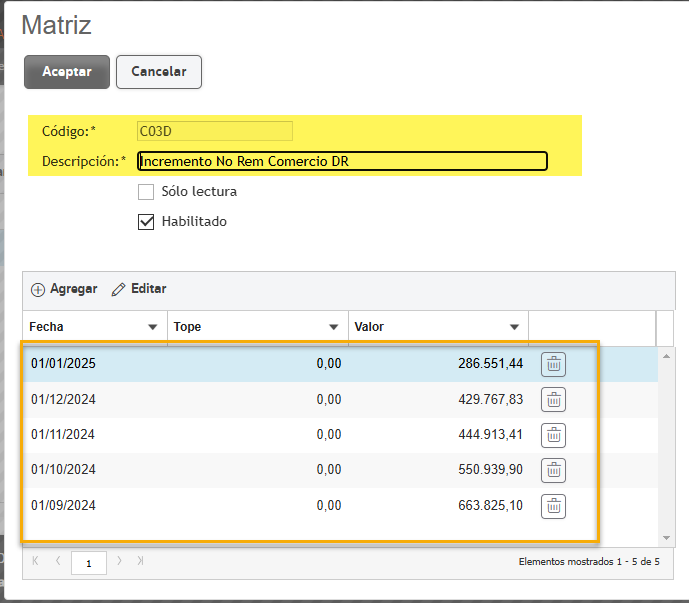
Task: Uncheck the Habilitado checkbox
Action: pos(146,222)
